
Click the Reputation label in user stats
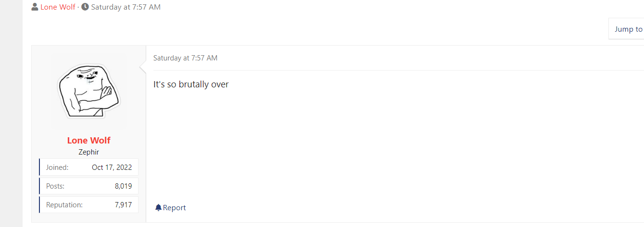tap(64, 205)
